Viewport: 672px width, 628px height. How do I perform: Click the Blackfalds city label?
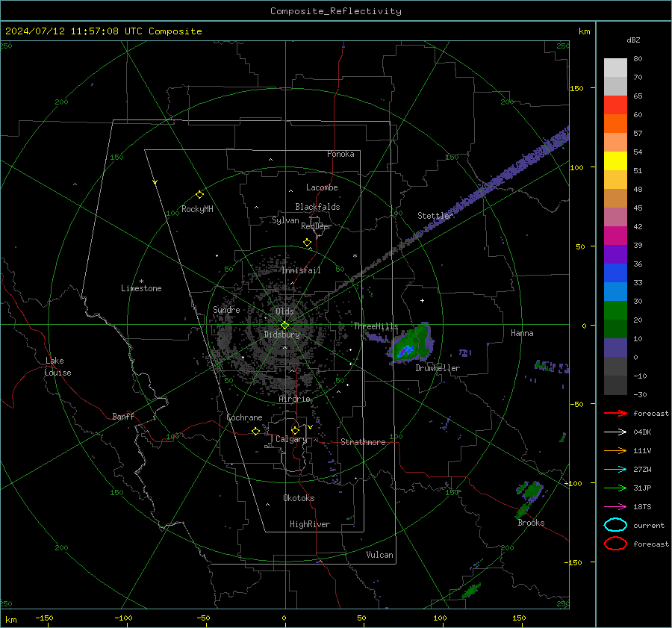point(317,207)
